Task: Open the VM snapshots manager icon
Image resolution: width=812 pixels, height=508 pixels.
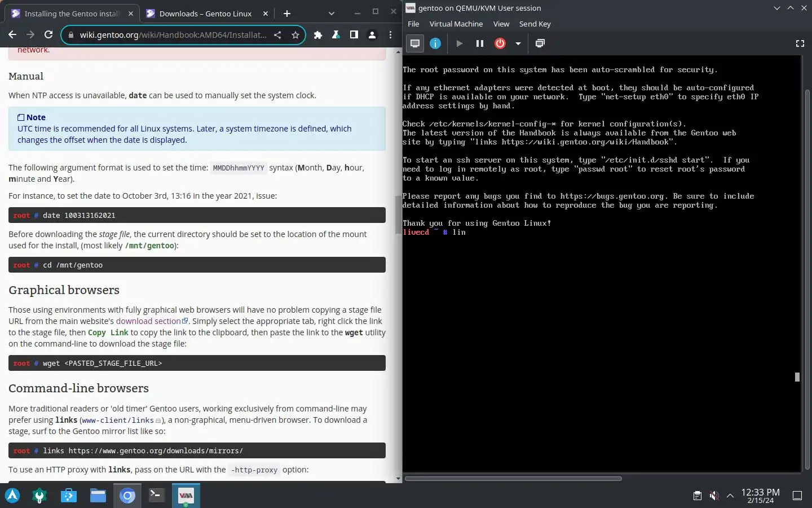Action: 540,43
